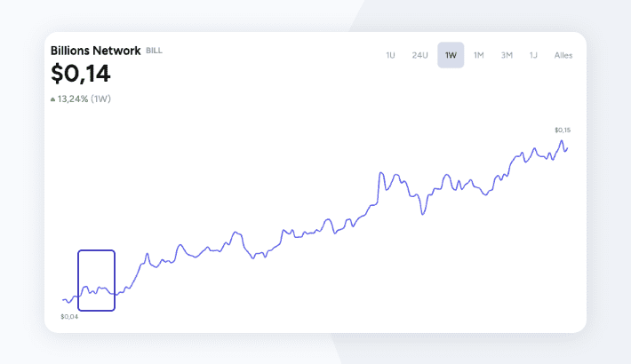Show Alles (all-time) price range
This screenshot has height=364, width=631.
(563, 55)
